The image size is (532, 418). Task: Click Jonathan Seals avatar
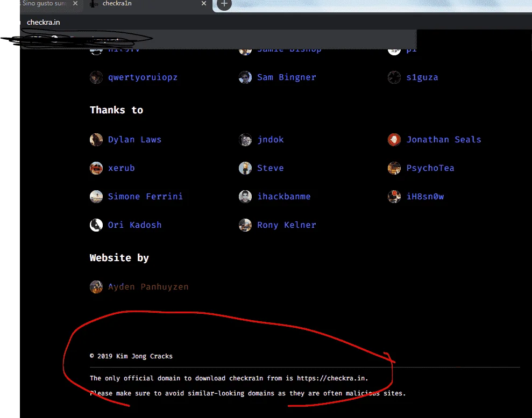(394, 140)
